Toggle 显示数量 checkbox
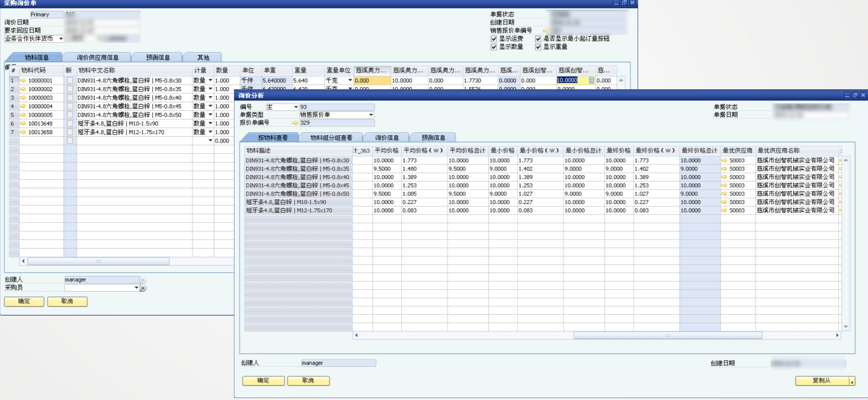The image size is (868, 400). tap(493, 47)
